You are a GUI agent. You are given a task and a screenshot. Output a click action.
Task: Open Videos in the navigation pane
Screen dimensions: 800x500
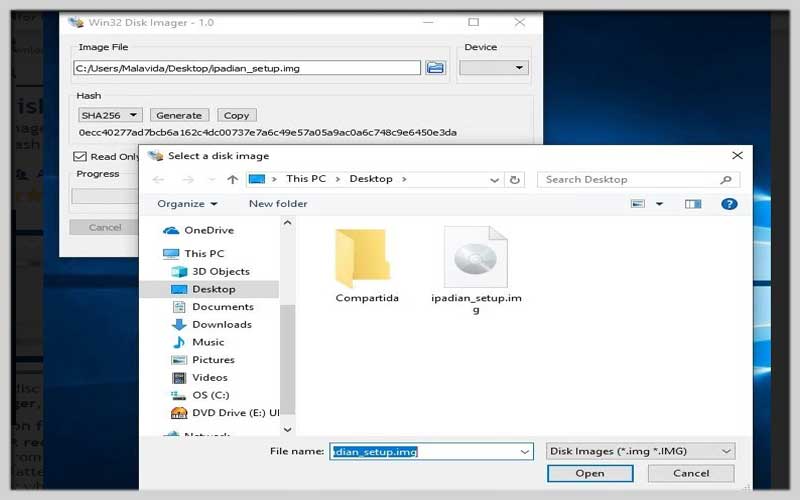click(x=199, y=378)
